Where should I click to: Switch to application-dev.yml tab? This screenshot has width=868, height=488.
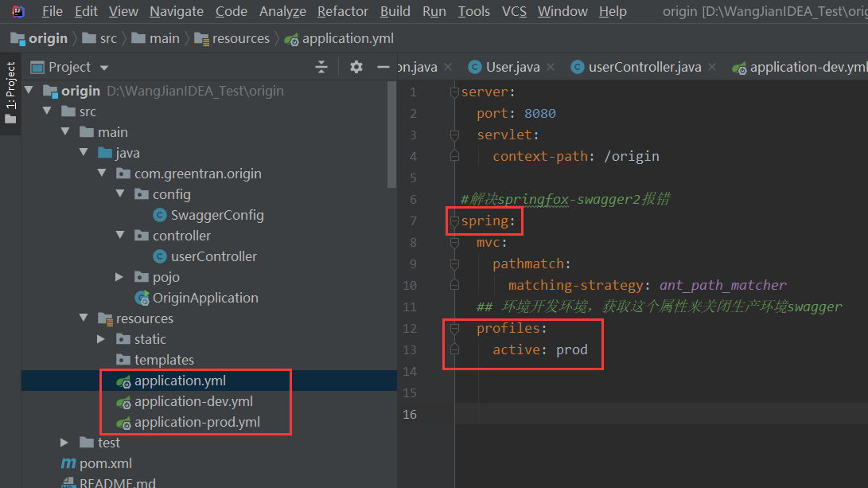(x=800, y=67)
